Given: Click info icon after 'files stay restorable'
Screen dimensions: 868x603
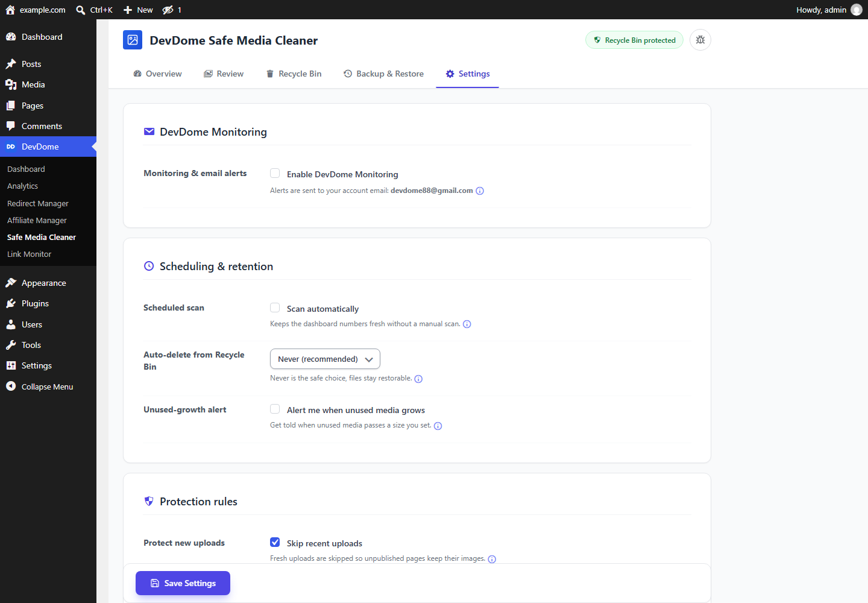Looking at the screenshot, I should pyautogui.click(x=418, y=379).
